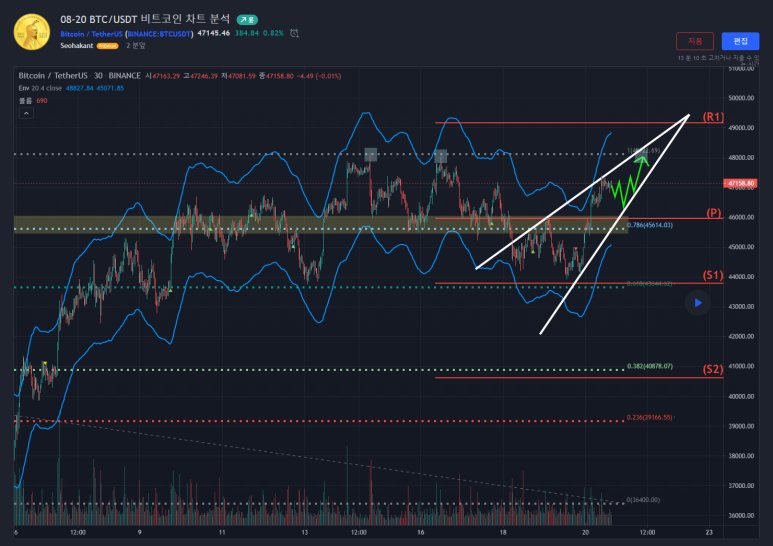Click the S1 support level label
This screenshot has height=546, width=773.
713,275
